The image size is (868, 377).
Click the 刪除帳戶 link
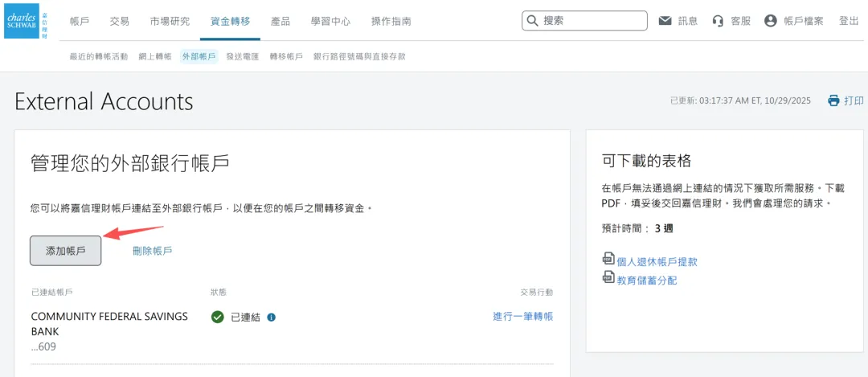point(152,251)
